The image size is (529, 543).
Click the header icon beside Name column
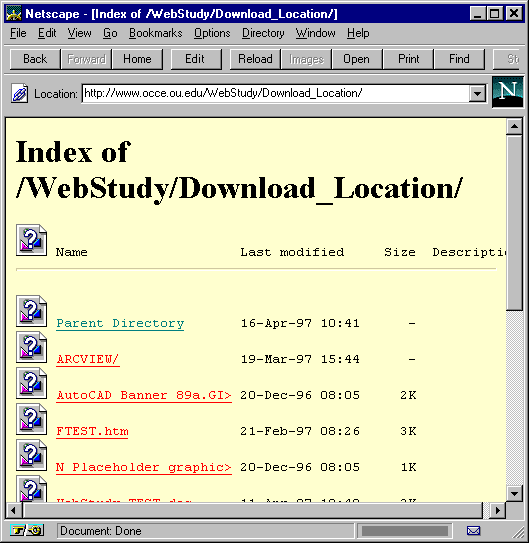point(31,240)
